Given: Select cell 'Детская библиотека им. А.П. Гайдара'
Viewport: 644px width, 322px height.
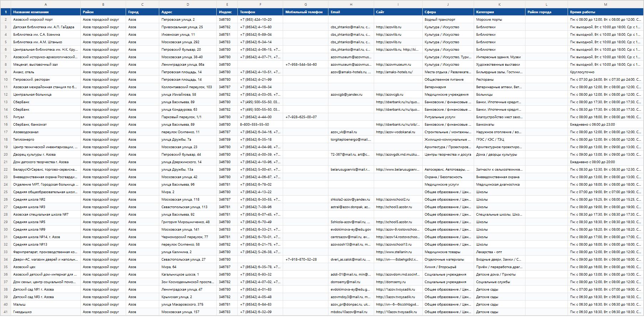Looking at the screenshot, I should 46,27.
